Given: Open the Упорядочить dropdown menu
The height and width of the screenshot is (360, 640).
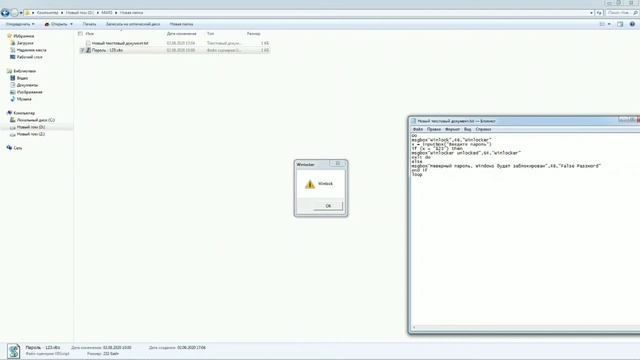Looking at the screenshot, I should (x=20, y=24).
